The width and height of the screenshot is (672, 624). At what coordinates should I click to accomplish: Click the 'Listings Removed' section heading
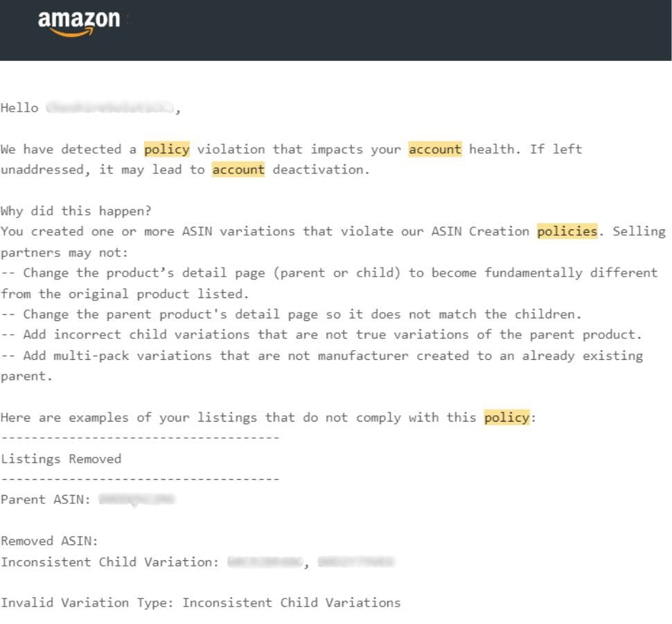tap(61, 459)
